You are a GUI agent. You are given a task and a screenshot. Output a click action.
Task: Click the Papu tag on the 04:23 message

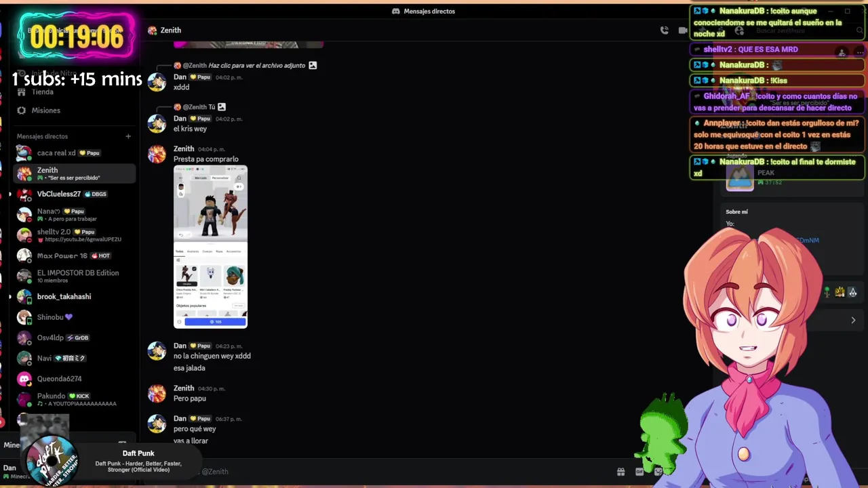coord(200,346)
